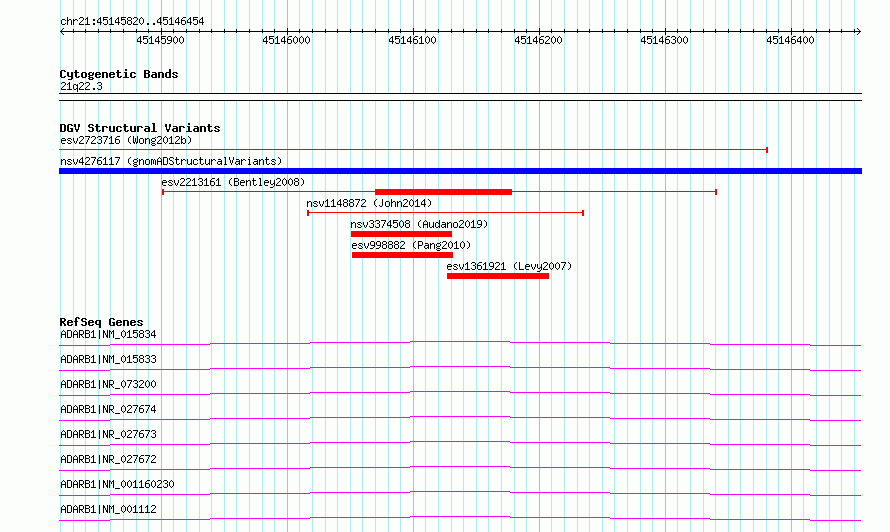The width and height of the screenshot is (890, 532).
Task: Click ruler tick label 45146200
Action: [538, 40]
